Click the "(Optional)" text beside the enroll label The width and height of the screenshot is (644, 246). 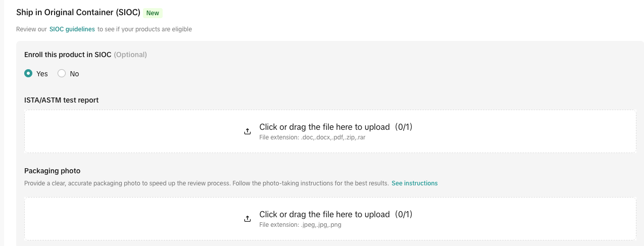(x=130, y=55)
